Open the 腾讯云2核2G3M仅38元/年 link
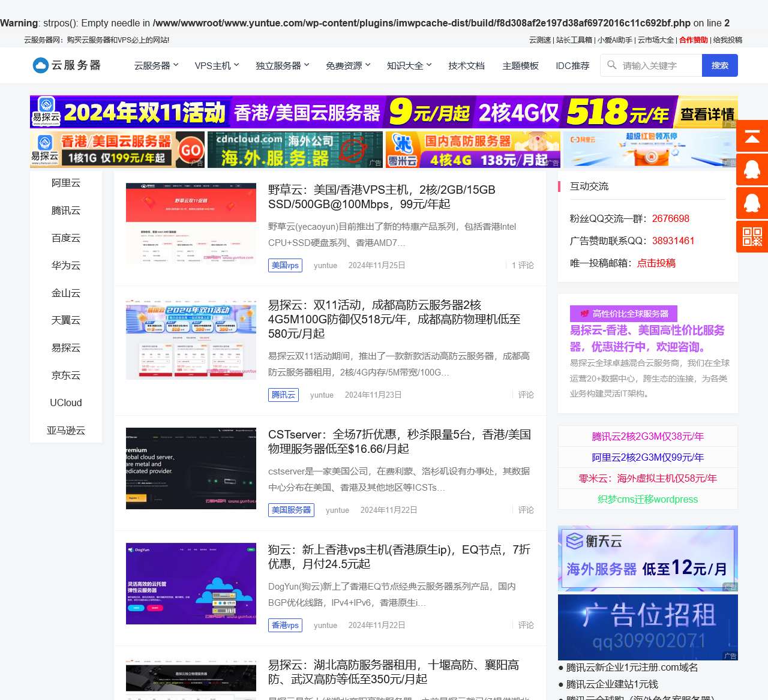 [648, 436]
